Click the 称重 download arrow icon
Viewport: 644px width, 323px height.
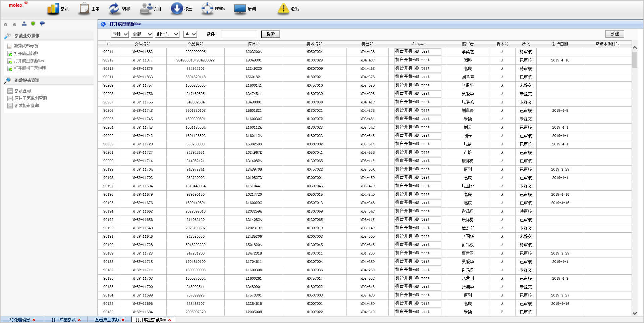177,9
